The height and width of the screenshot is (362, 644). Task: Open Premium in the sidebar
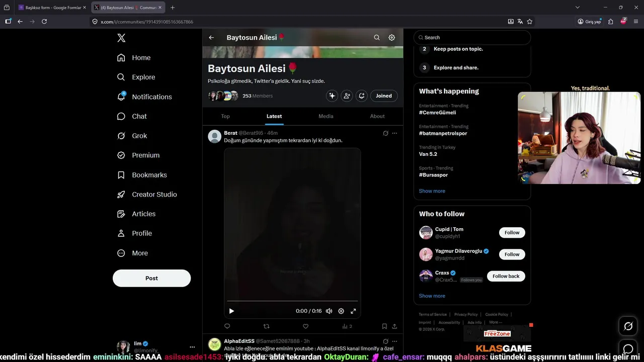[x=138, y=155]
